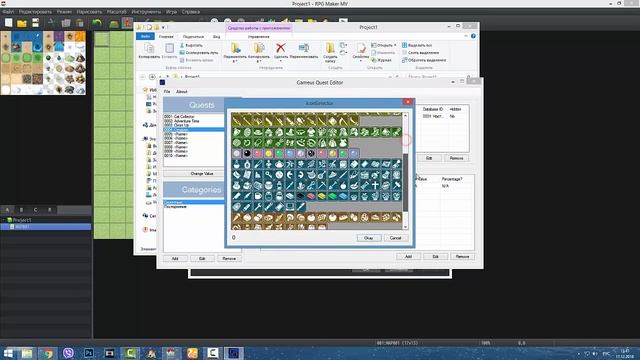Image resolution: width=640 pixels, height=360 pixels.
Task: Click the Undo arrow in RPG Maker toolbar
Action: click(97, 23)
